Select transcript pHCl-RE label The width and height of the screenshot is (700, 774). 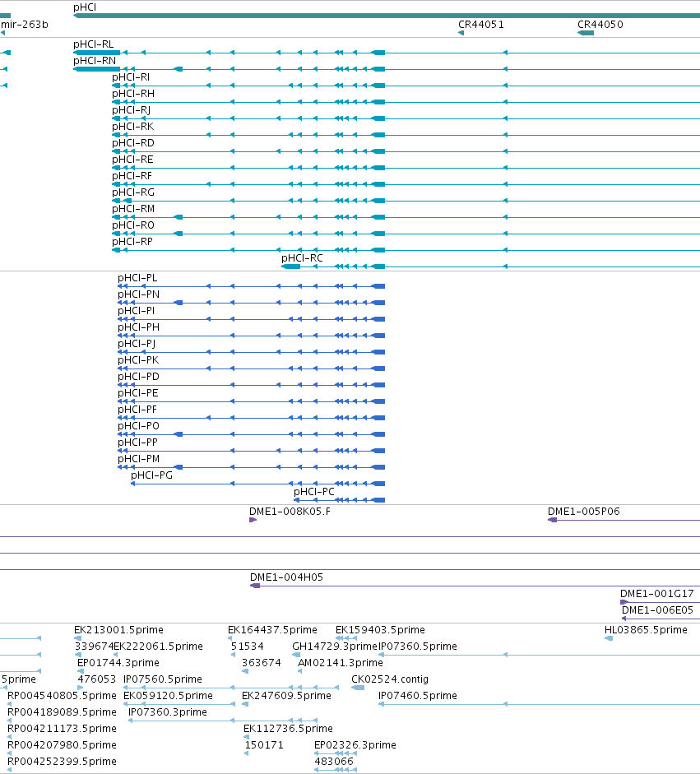click(132, 159)
